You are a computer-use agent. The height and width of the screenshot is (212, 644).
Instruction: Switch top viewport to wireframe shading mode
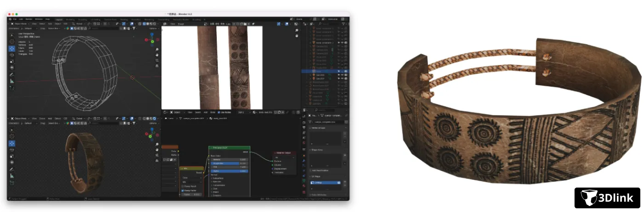point(144,24)
